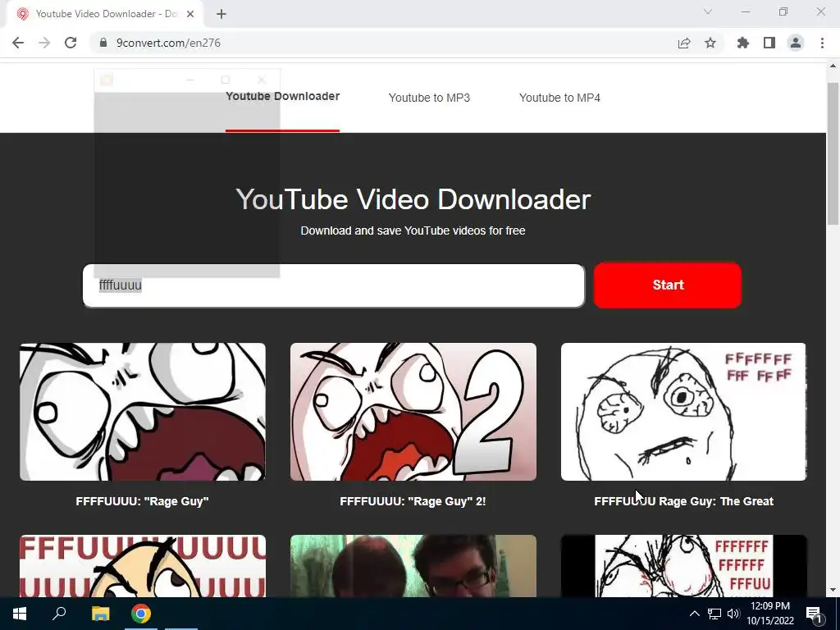This screenshot has height=630, width=840.
Task: Click the scrollbar down arrow
Action: tap(833, 591)
